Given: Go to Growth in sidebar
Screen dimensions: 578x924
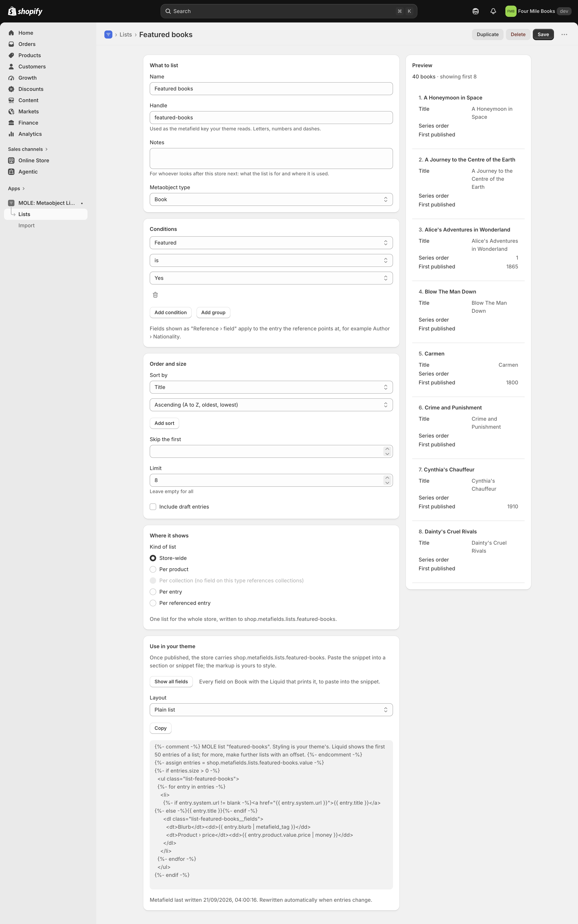Looking at the screenshot, I should [27, 78].
